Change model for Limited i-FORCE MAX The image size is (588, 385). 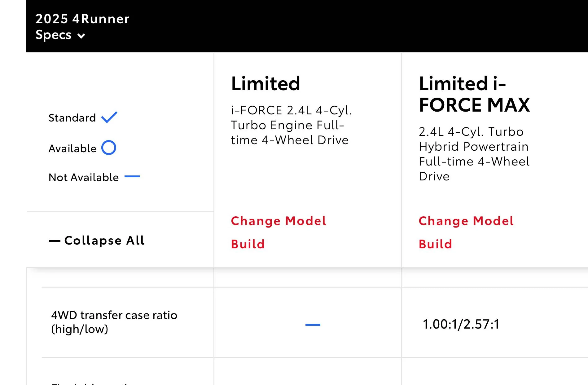pyautogui.click(x=466, y=221)
